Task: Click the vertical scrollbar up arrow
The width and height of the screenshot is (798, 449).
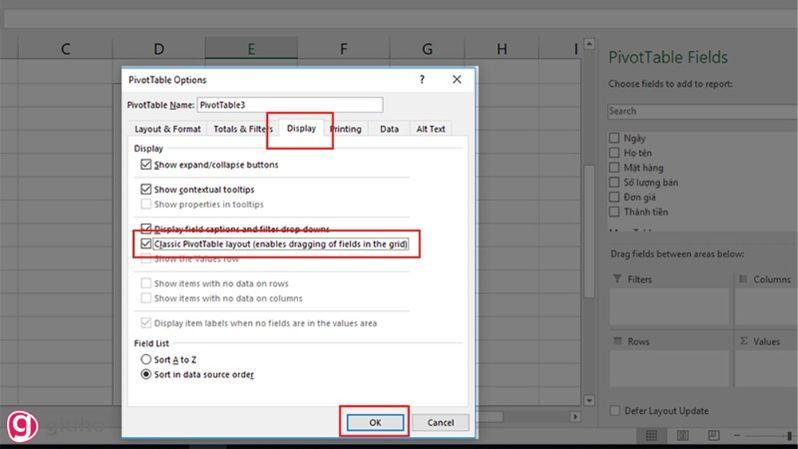Action: pyautogui.click(x=589, y=44)
